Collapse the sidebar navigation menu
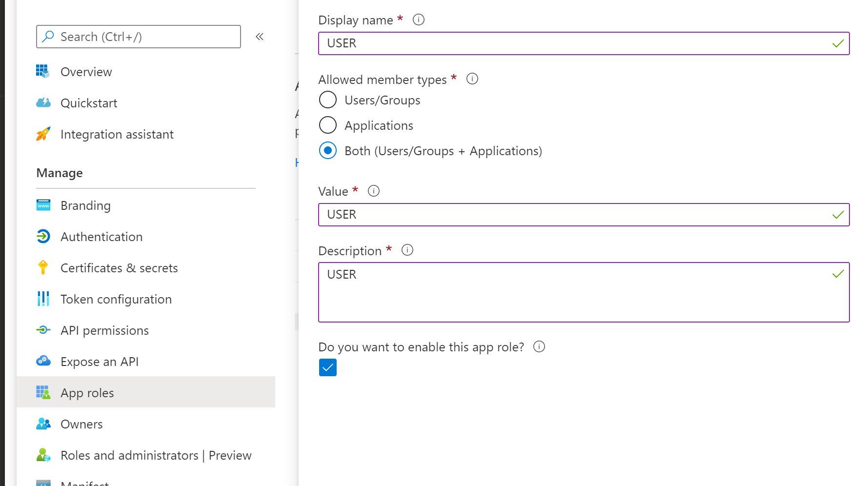The image size is (868, 486). (x=260, y=37)
